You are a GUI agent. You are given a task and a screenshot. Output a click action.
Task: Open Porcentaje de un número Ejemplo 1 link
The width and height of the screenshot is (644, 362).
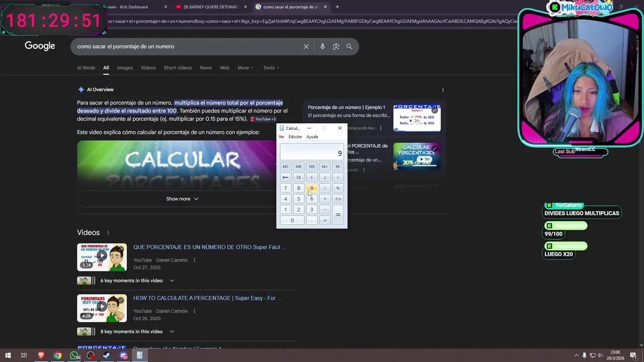[x=346, y=107]
